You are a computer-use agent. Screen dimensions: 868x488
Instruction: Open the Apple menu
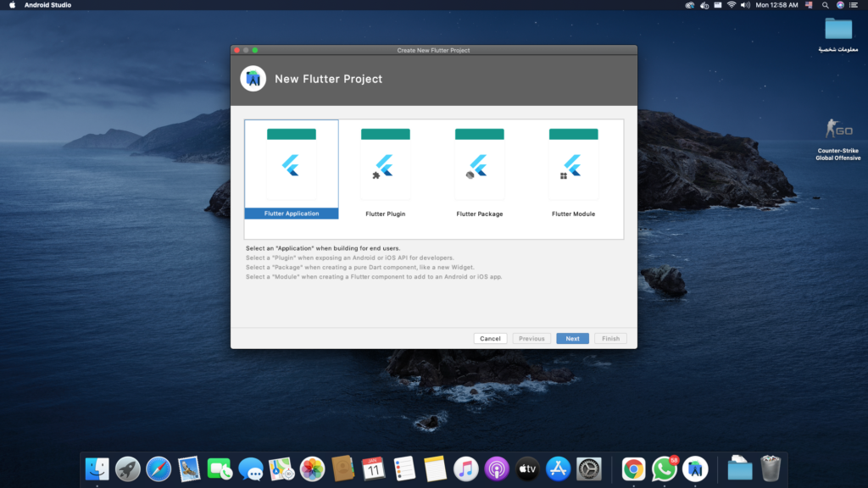point(12,5)
